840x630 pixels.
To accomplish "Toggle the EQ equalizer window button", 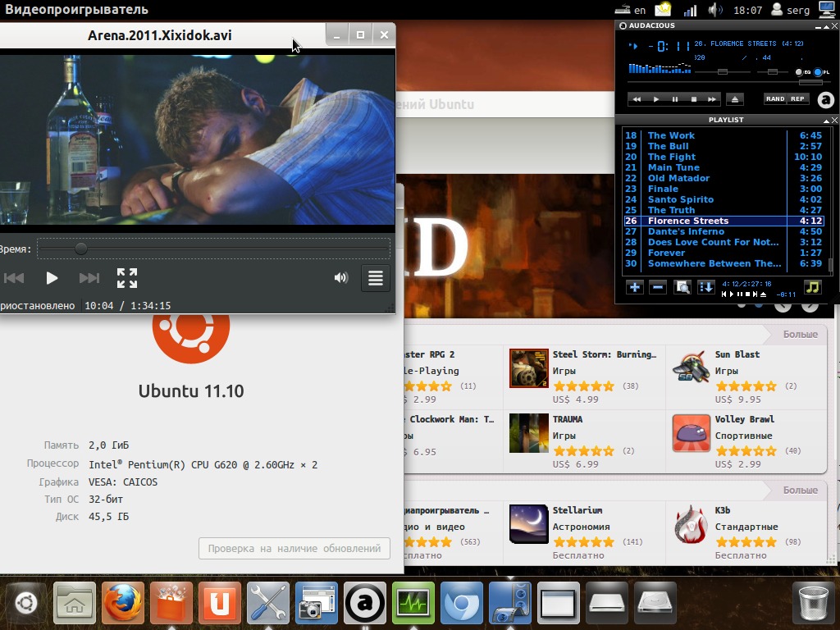I will click(802, 72).
